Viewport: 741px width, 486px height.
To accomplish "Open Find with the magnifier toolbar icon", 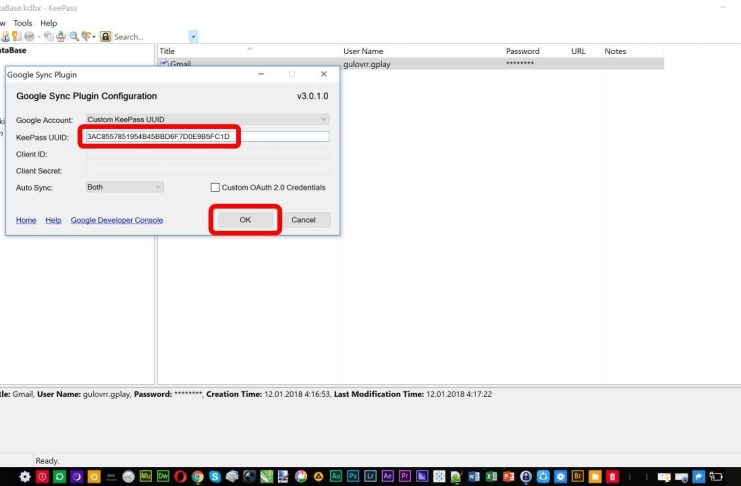I will (74, 36).
